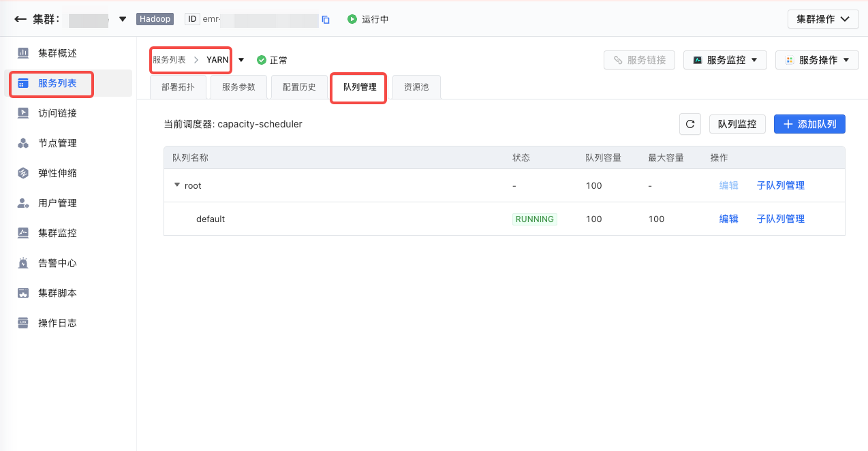Click the 操作日志 sidebar icon
The image size is (868, 451).
[23, 323]
